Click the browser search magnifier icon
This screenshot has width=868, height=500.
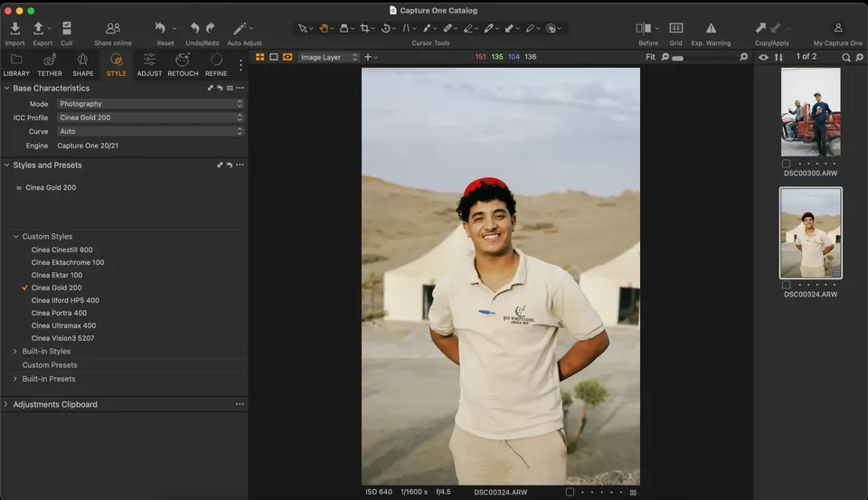point(846,57)
